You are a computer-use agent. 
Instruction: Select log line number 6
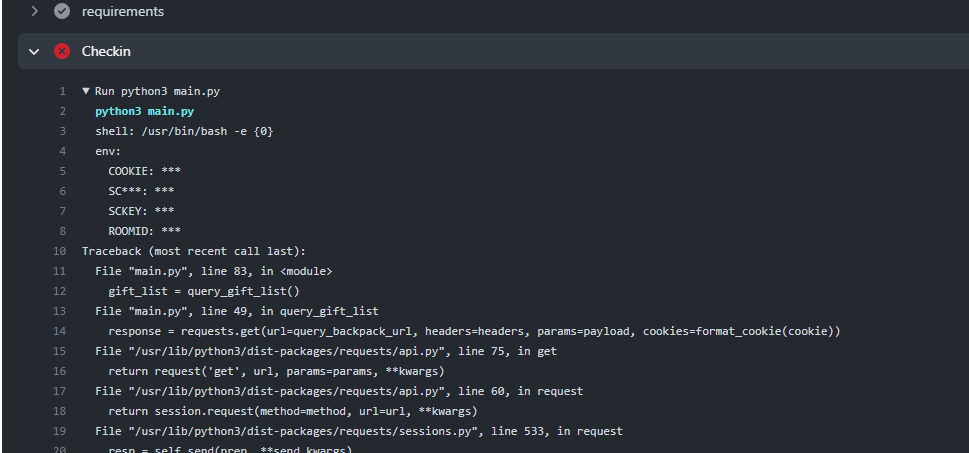[x=62, y=192]
